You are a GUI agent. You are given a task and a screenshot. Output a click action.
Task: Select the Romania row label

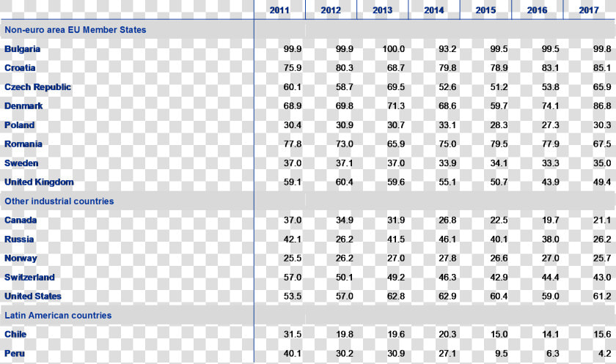[23, 144]
